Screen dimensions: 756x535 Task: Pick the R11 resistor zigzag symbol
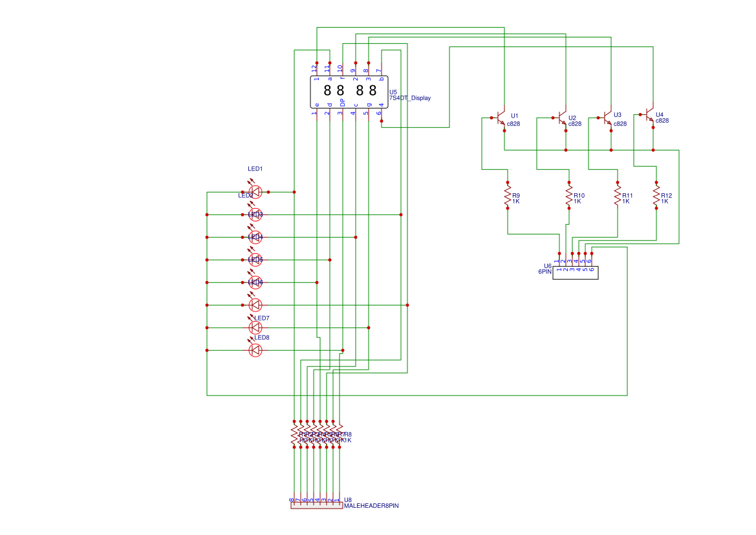(x=618, y=196)
